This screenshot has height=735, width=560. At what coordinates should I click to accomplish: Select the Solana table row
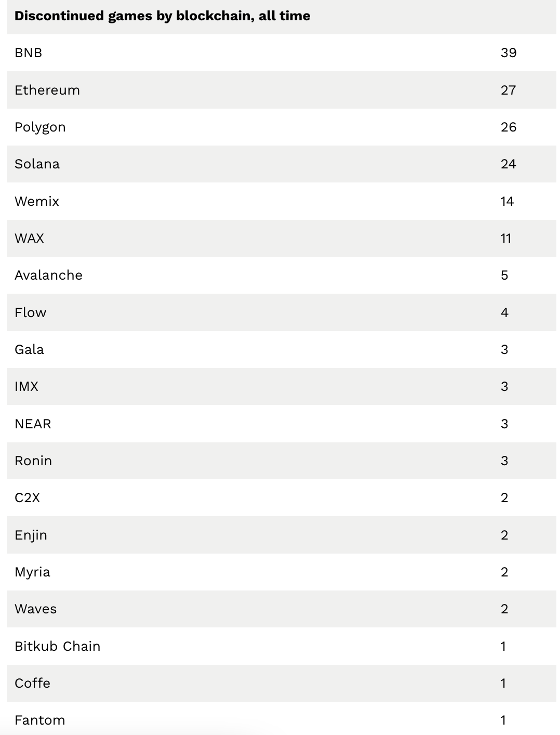(x=281, y=164)
